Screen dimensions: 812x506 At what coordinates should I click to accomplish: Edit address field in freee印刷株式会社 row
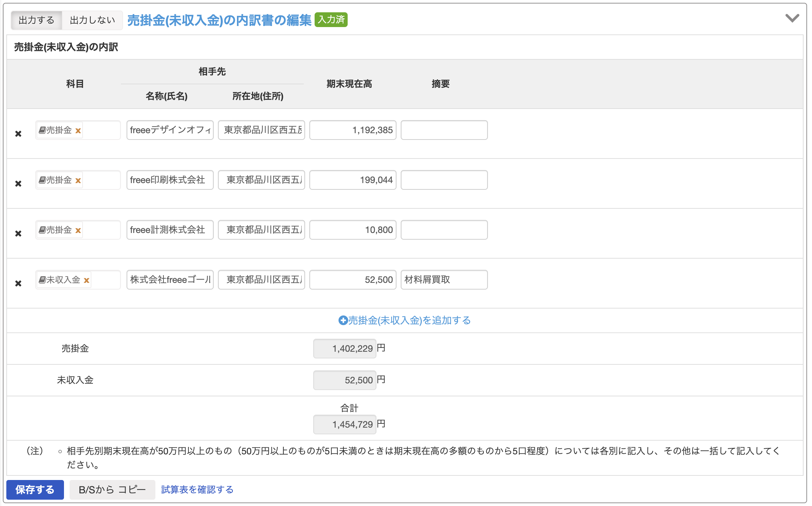click(x=262, y=180)
